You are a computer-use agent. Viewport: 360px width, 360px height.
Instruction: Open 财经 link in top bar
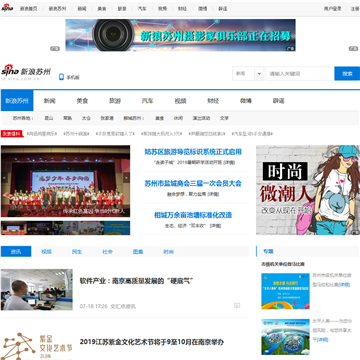182,9
